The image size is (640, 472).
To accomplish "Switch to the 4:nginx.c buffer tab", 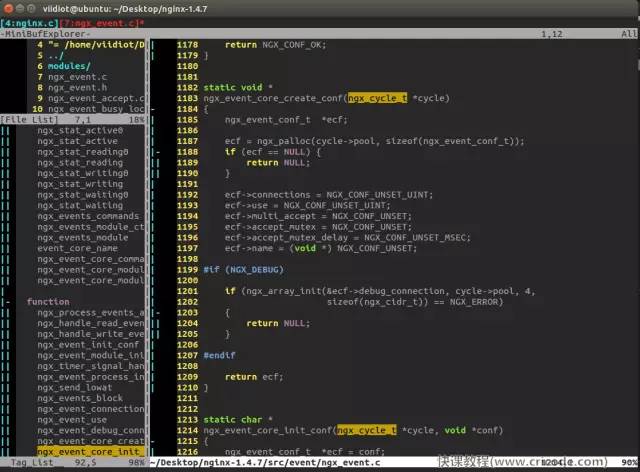I will tap(30, 23).
